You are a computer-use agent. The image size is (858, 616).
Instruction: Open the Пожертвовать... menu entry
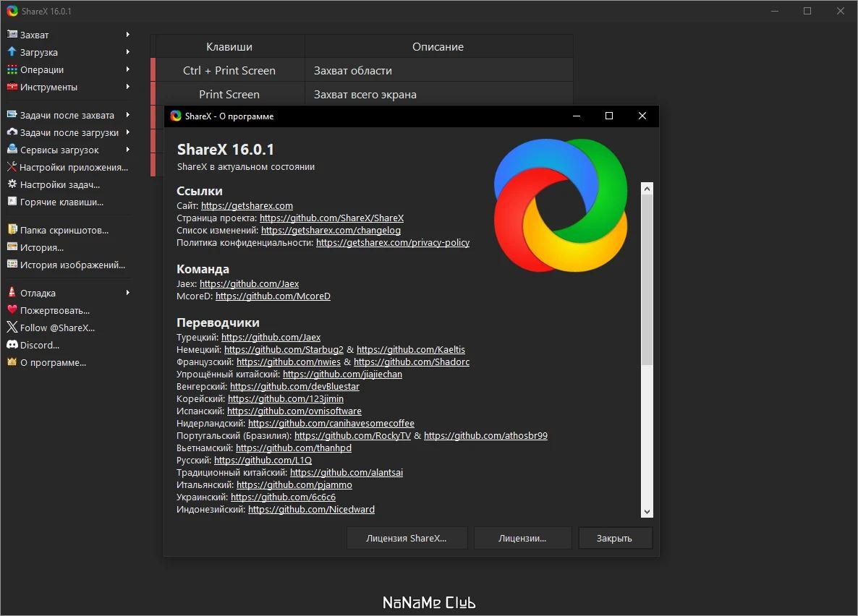coord(68,310)
